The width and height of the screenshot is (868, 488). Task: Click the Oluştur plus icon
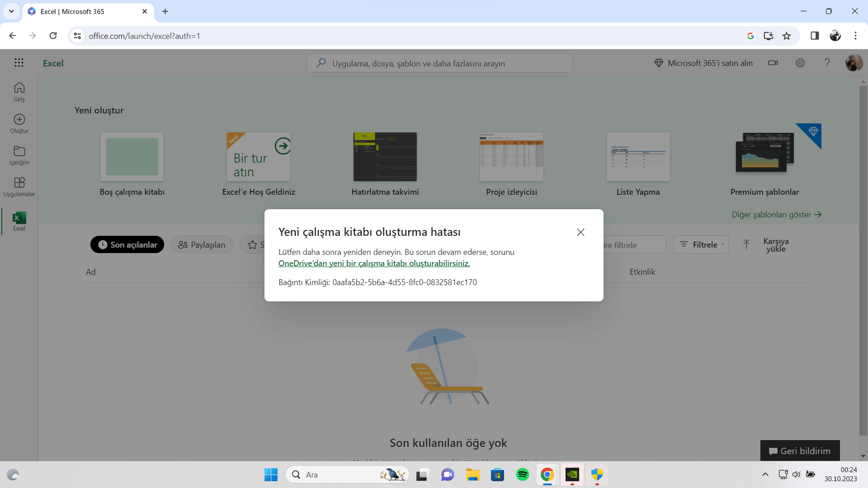click(19, 123)
